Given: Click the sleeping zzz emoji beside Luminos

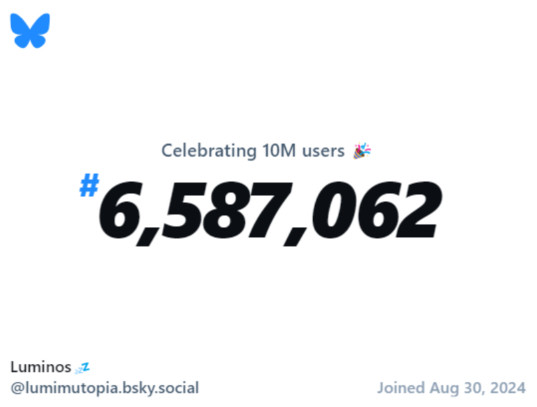Looking at the screenshot, I should point(82,368).
